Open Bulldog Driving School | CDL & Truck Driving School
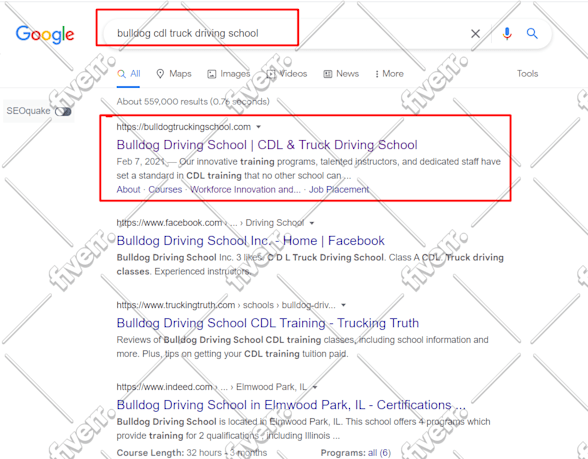 [x=267, y=145]
